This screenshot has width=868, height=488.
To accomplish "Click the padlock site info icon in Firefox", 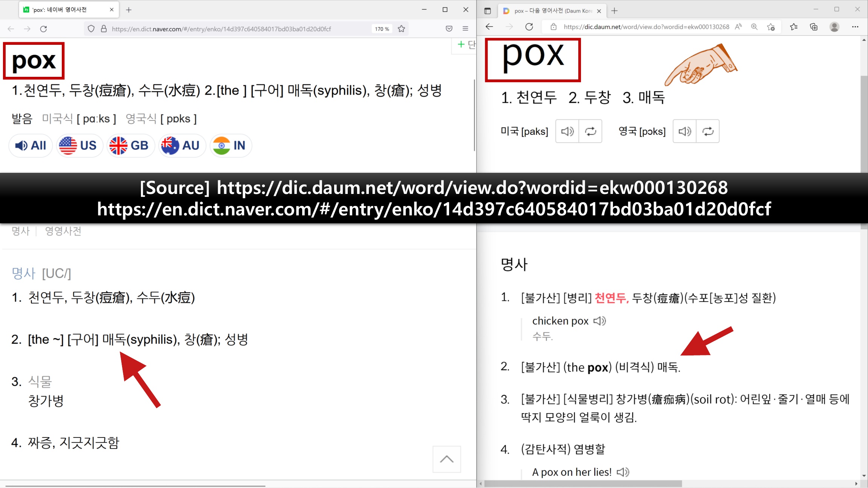I will coord(104,29).
